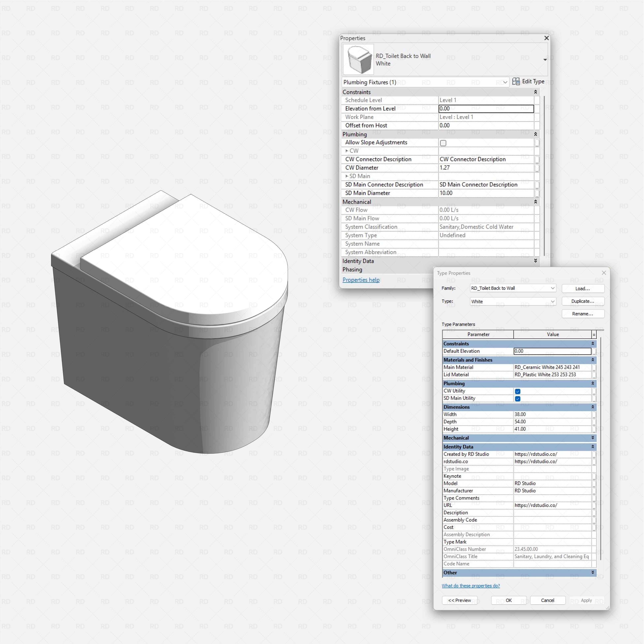Collapse the Constraints group in Type Properties
644x644 pixels.
592,344
